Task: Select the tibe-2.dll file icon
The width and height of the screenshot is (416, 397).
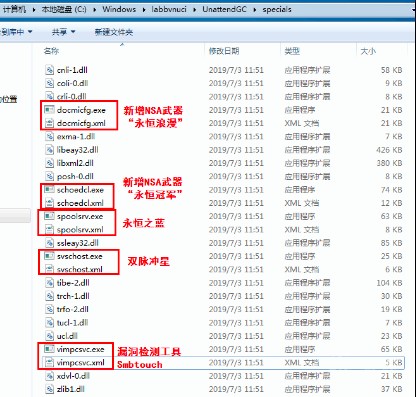Action: (49, 283)
